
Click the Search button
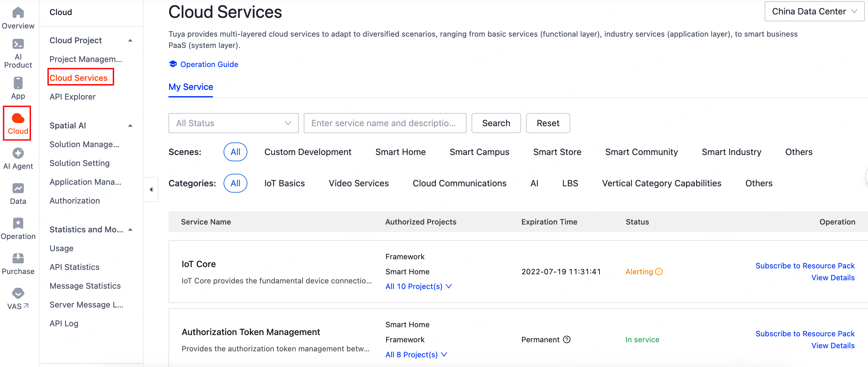496,123
